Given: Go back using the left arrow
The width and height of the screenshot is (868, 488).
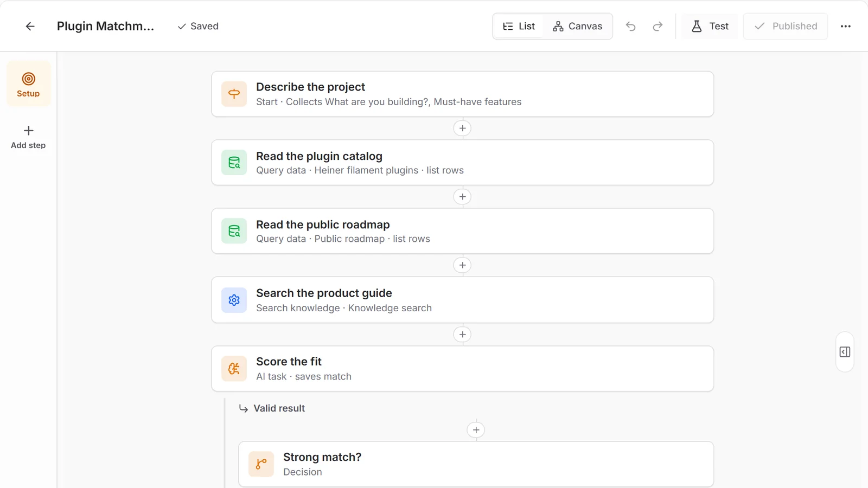Looking at the screenshot, I should (30, 26).
